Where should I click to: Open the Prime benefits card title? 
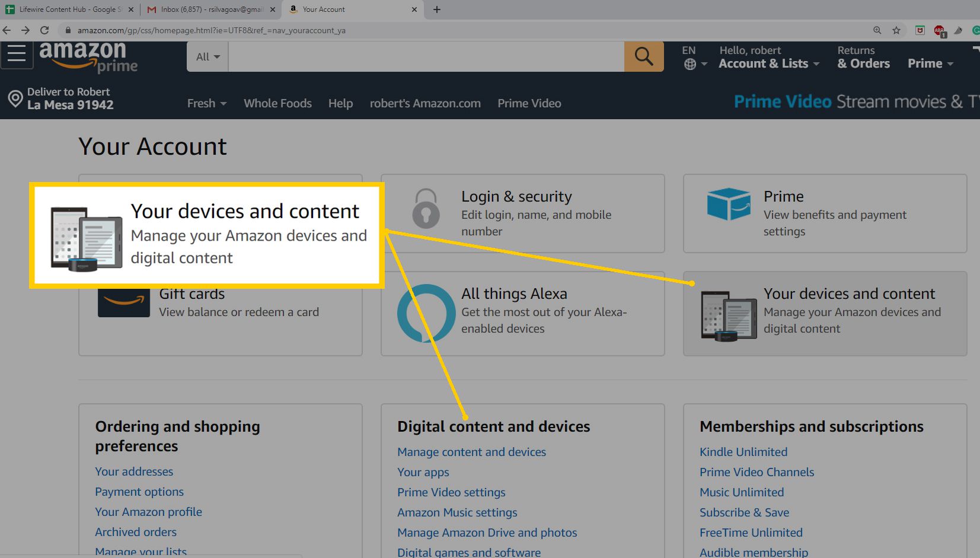784,196
